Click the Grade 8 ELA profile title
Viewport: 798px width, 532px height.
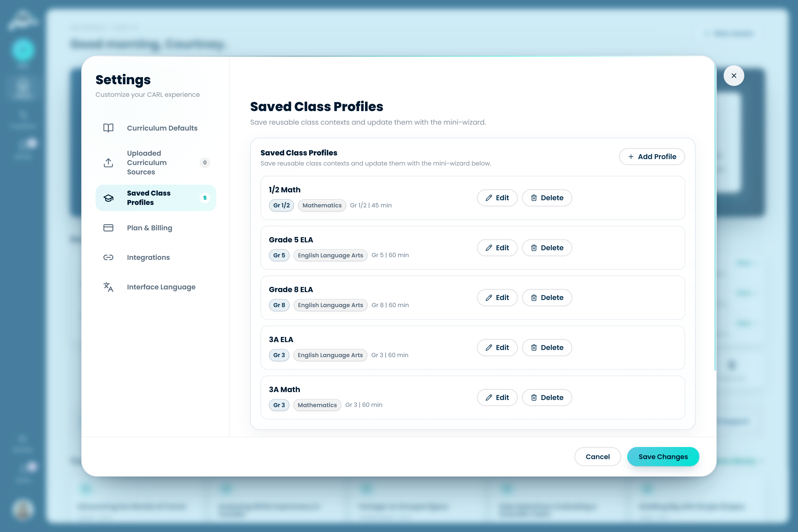coord(291,289)
